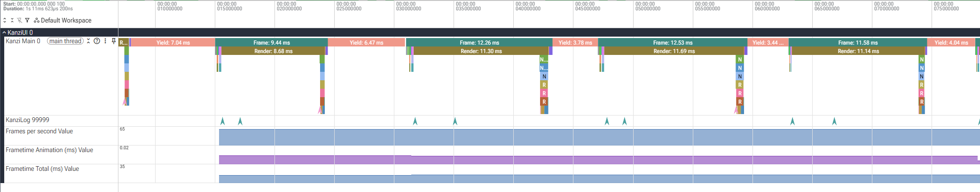Screen dimensions: 980x192
Task: Pin the Kanzi Main 0 track
Action: (x=113, y=41)
